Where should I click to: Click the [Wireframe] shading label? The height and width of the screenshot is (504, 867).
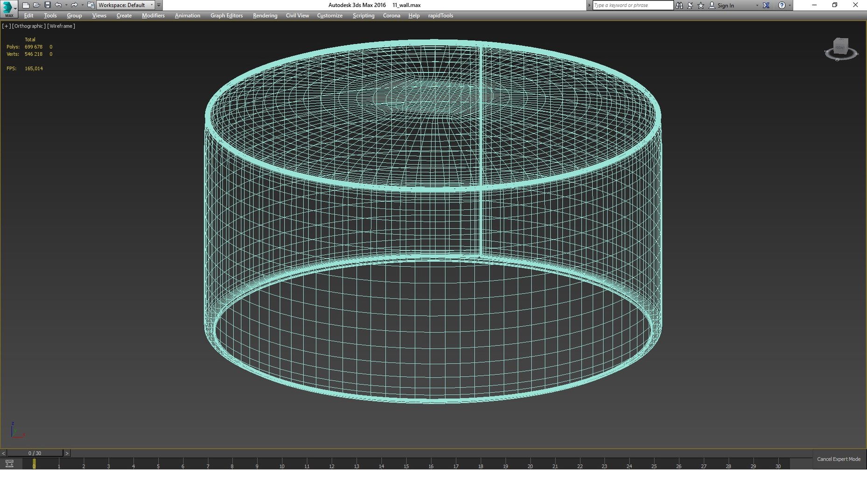pyautogui.click(x=61, y=26)
